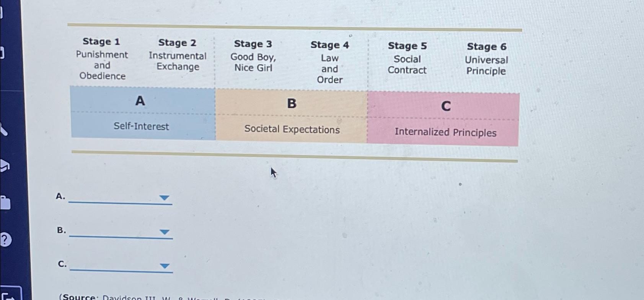Screen dimensions: 644x300
Task: Open the answer B dropdown
Action: coord(165,232)
